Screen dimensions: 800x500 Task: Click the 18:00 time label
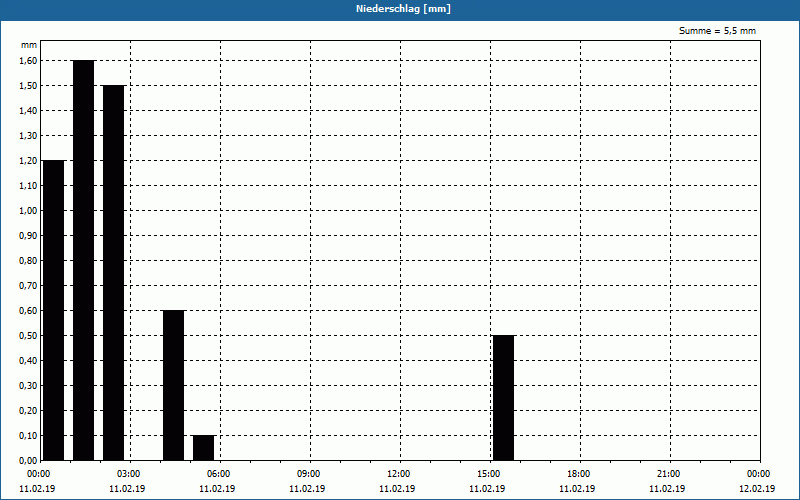pyautogui.click(x=579, y=474)
